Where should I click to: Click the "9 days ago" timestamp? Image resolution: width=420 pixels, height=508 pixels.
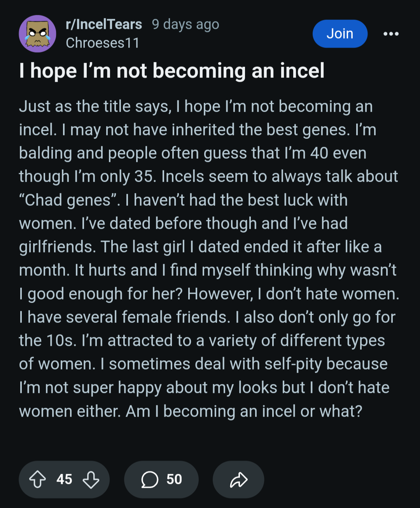click(185, 24)
